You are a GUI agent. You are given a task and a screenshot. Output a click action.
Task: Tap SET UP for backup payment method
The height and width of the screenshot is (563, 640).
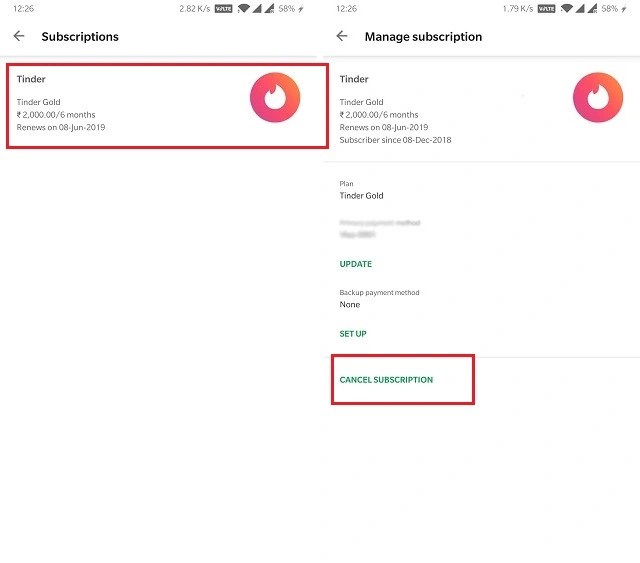click(x=353, y=334)
